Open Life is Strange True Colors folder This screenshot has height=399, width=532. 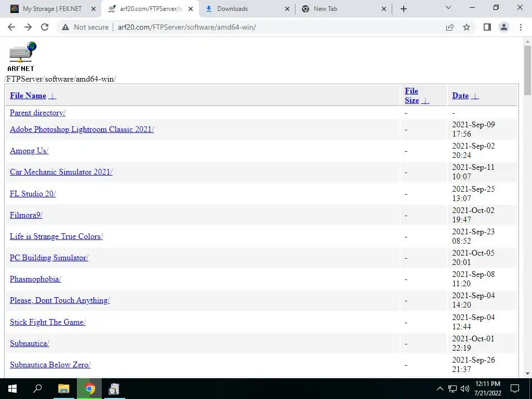point(56,236)
